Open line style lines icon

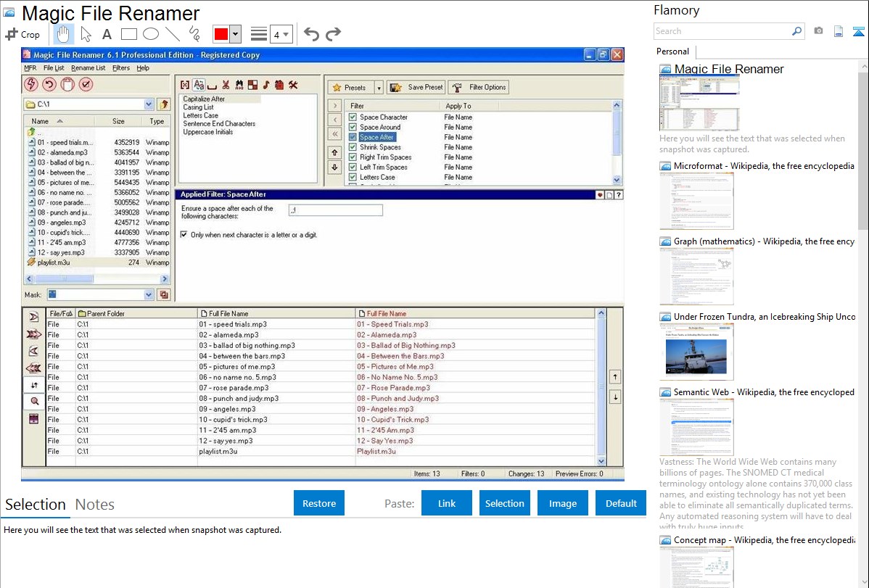click(x=258, y=34)
